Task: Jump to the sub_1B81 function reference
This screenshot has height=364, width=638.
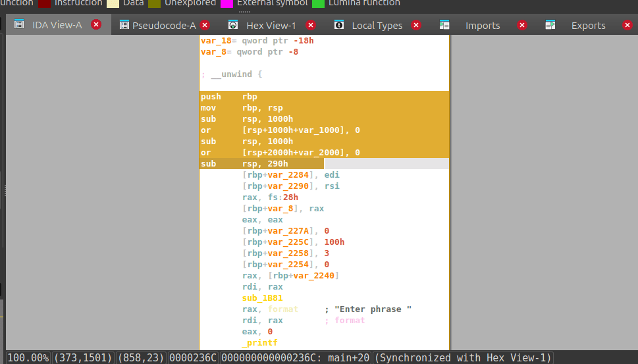Action: (x=262, y=298)
